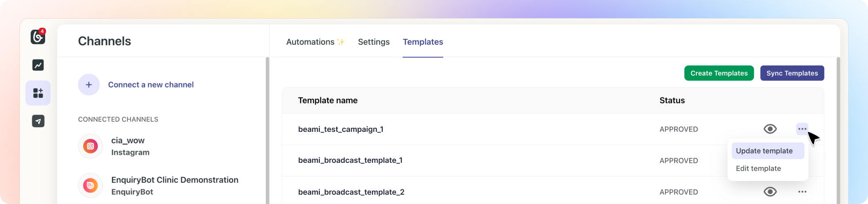
Task: Open the app logo with notification badge
Action: coord(38,37)
